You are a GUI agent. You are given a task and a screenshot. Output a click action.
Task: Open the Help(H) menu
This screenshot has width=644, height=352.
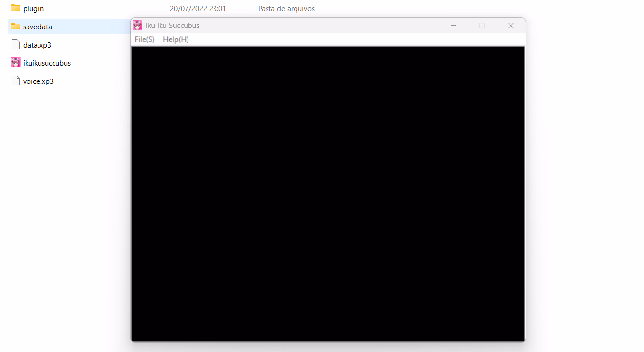176,39
